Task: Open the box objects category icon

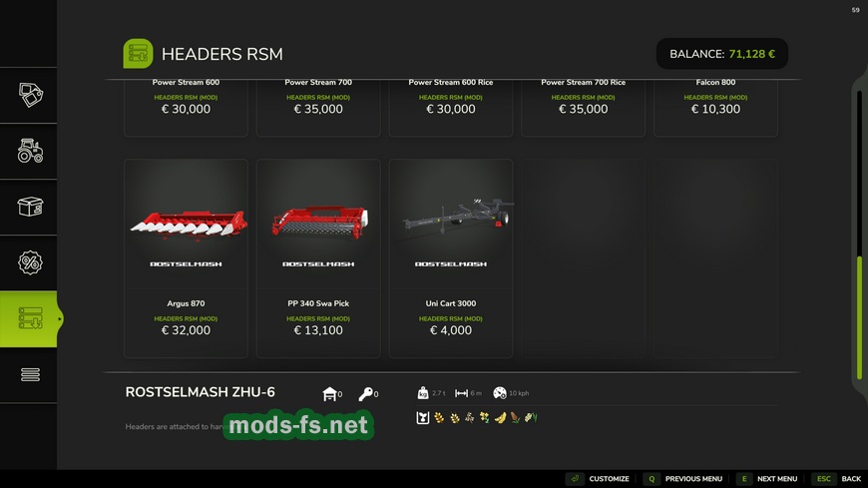Action: (x=30, y=207)
